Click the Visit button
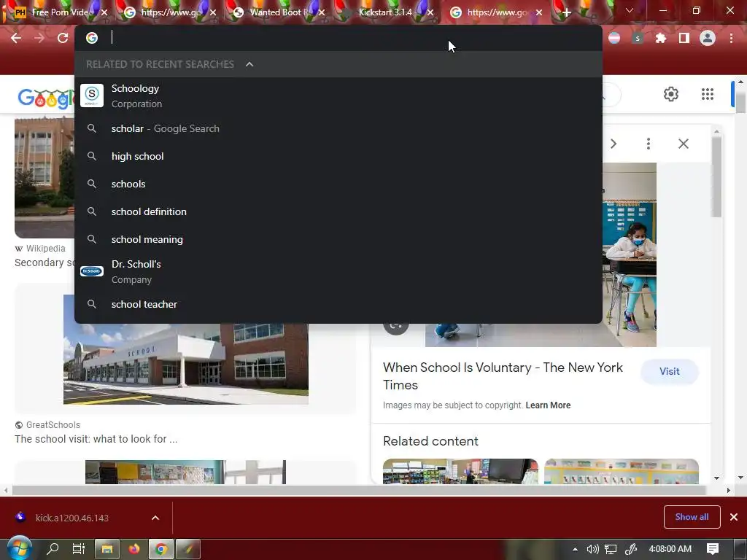 [x=670, y=371]
